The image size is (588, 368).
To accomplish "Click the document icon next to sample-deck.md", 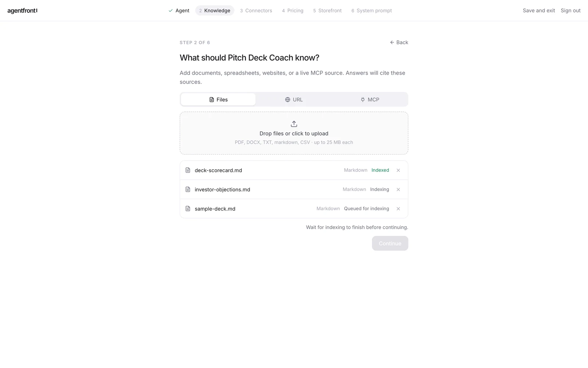I will 188,209.
